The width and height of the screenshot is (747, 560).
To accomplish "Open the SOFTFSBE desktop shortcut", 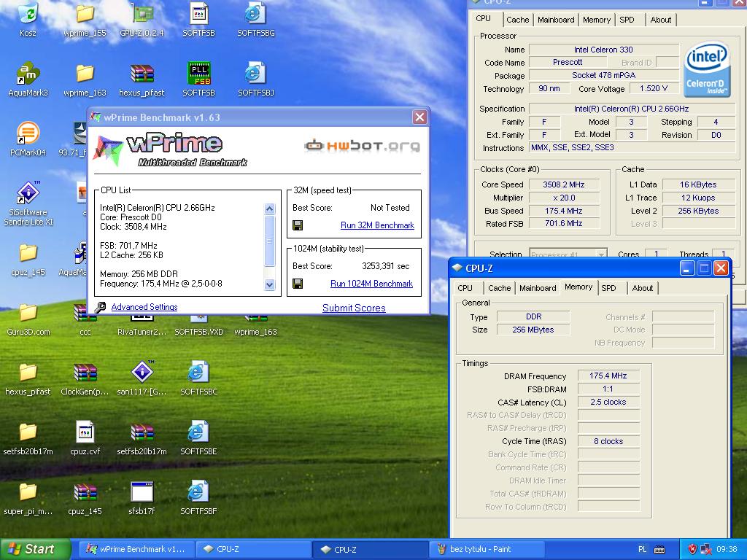I will (x=199, y=432).
